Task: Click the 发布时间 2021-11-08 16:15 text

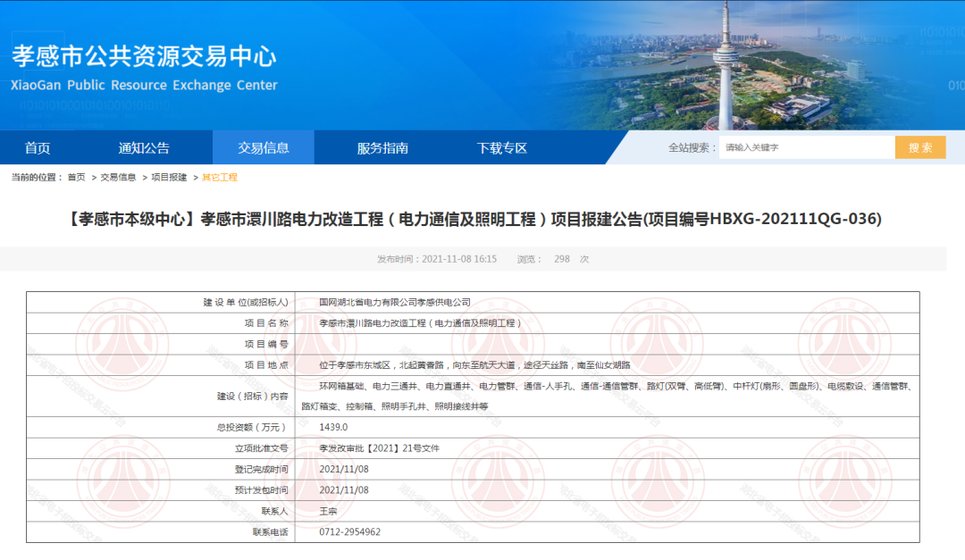Action: pyautogui.click(x=436, y=259)
